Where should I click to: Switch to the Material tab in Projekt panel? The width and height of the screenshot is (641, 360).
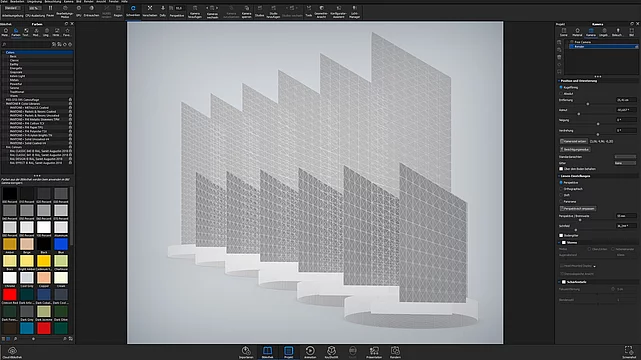tap(577, 32)
